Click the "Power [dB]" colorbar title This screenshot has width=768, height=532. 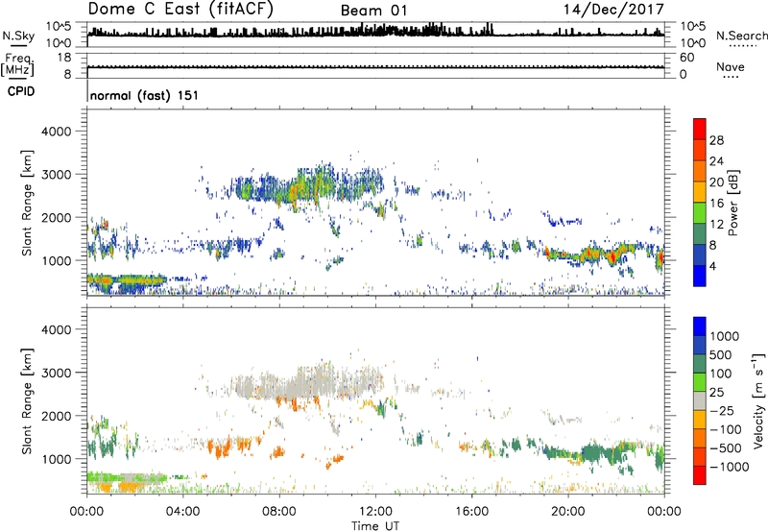[x=732, y=203]
